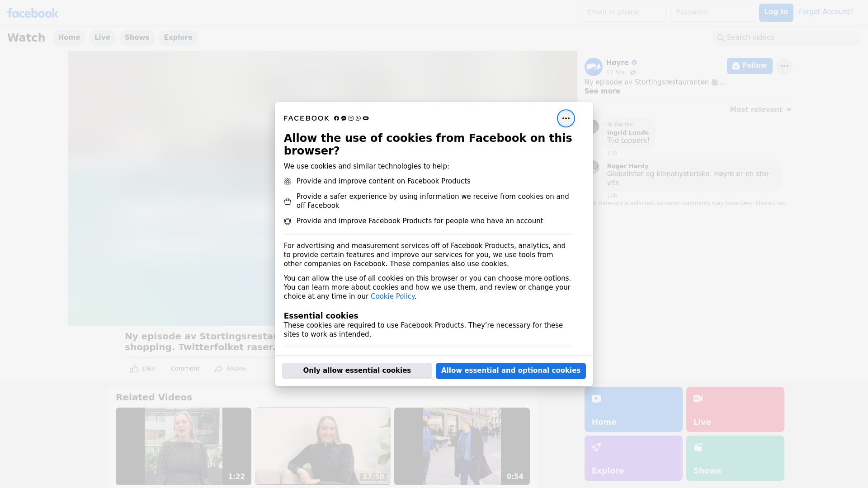Click the Like thumbs-up icon
Image resolution: width=868 pixels, height=488 pixels.
[x=134, y=369]
